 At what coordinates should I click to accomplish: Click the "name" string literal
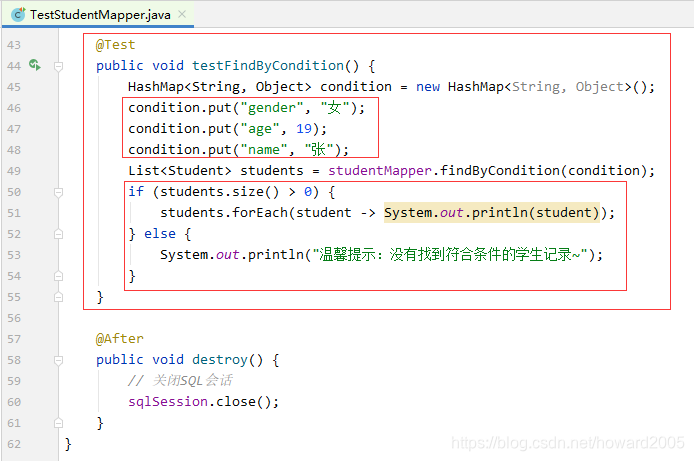(x=264, y=150)
